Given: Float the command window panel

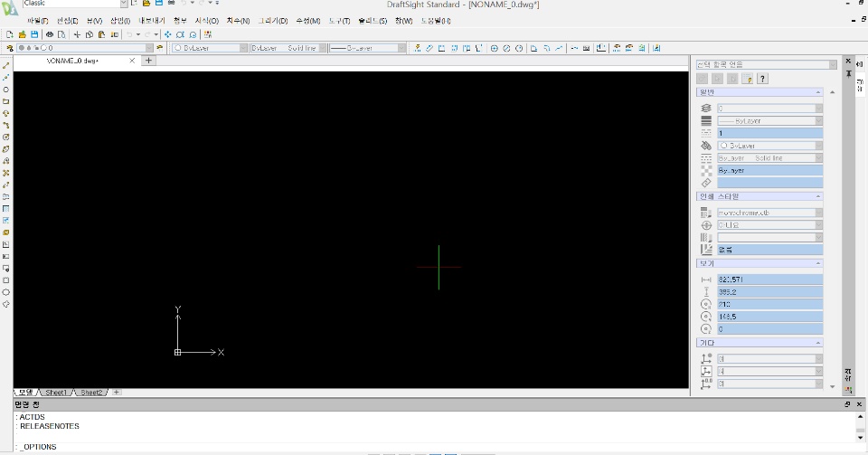Looking at the screenshot, I should tap(847, 404).
